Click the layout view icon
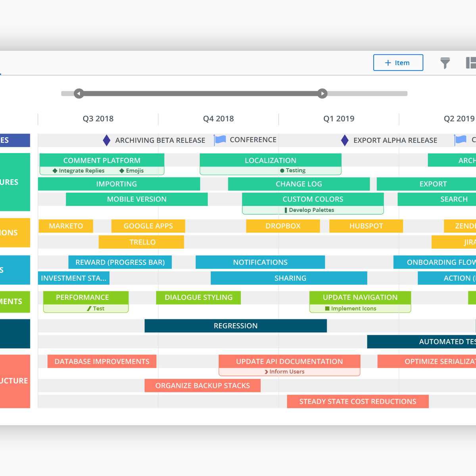The image size is (476, 476). [x=471, y=63]
